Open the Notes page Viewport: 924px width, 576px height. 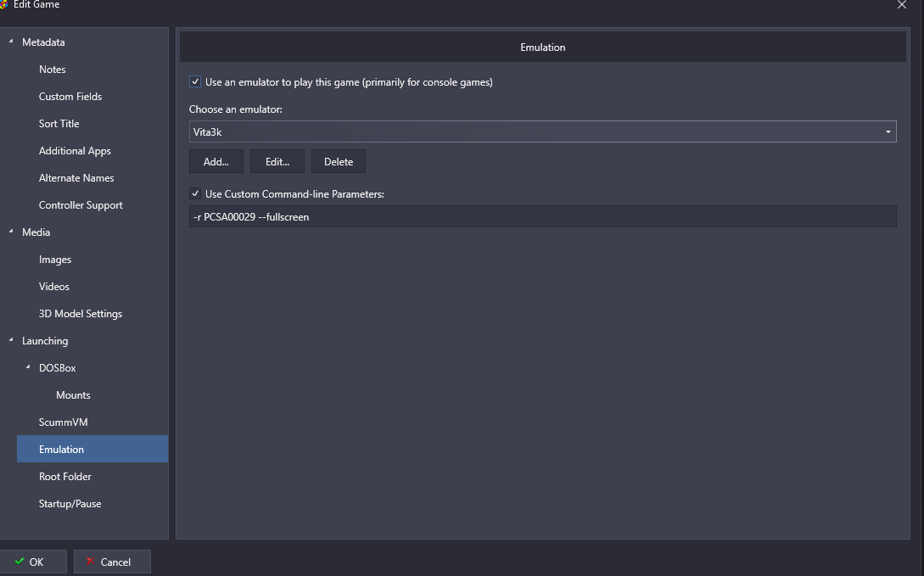click(53, 70)
